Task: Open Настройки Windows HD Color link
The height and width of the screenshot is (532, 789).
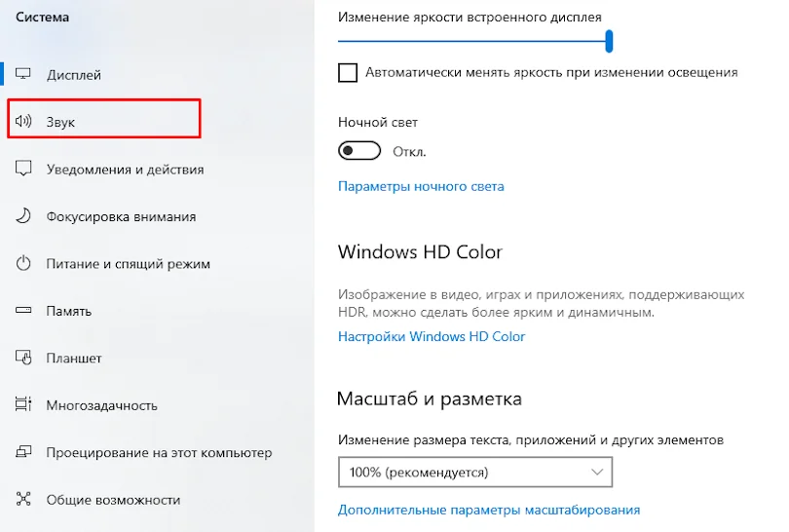Action: tap(432, 336)
